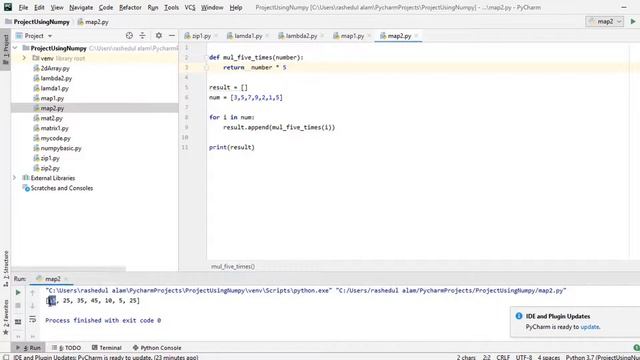Screen dimensions: 640x360
Task: Toggle the Favorites side tab
Action: (x=6, y=318)
